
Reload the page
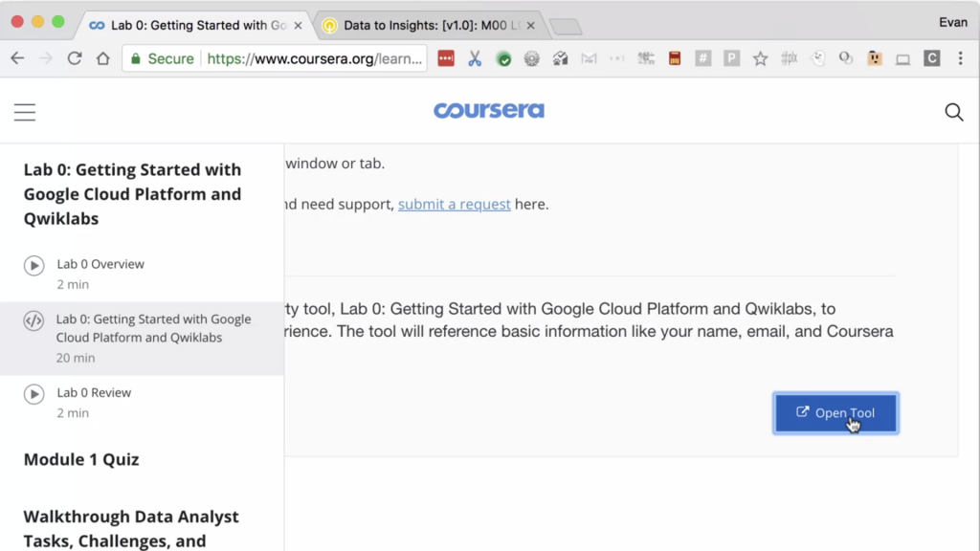tap(74, 58)
